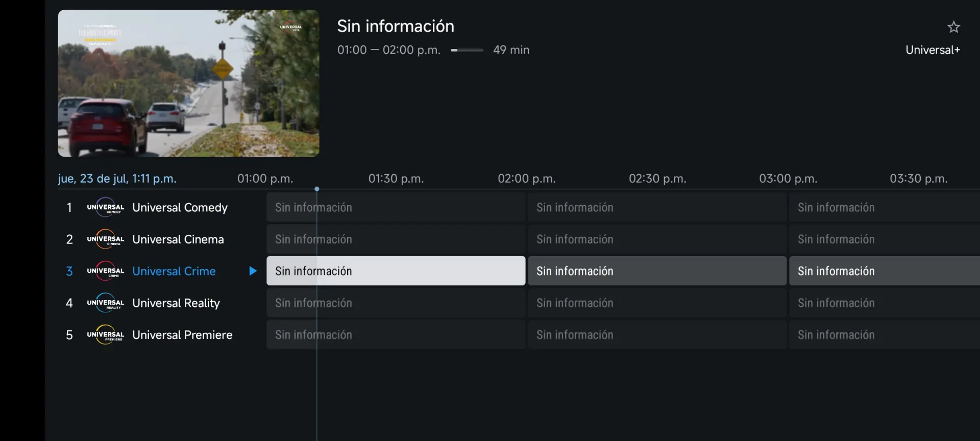Click channel number 5 for Universal Premiere
Image resolution: width=980 pixels, height=441 pixels.
point(69,335)
